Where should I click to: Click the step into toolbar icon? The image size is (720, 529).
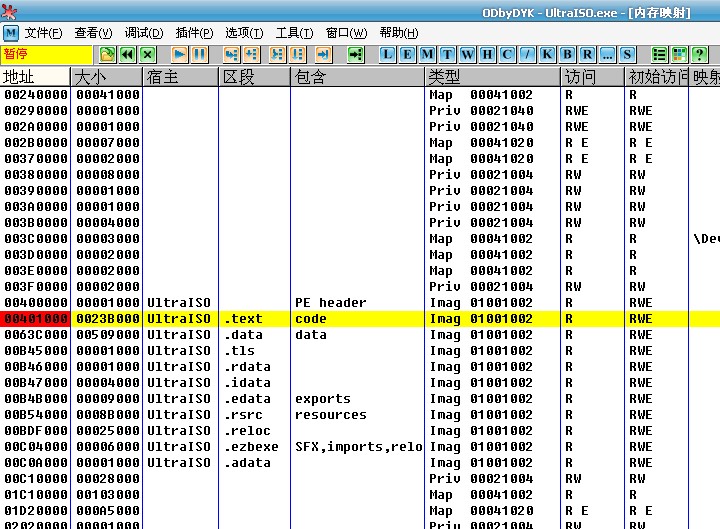[x=231, y=55]
